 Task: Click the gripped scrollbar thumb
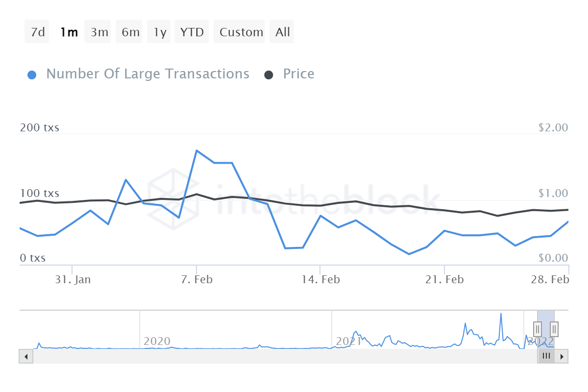(x=546, y=356)
